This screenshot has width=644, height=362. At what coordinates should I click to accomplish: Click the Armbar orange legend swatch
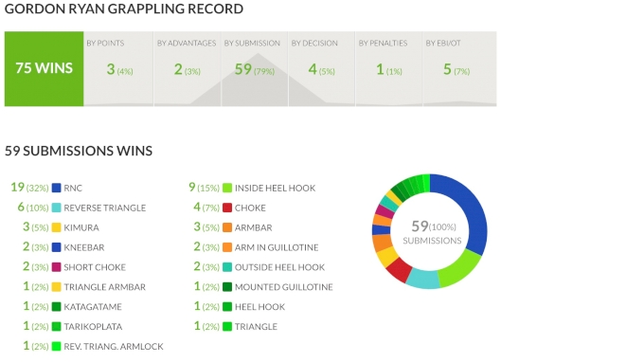tap(227, 227)
